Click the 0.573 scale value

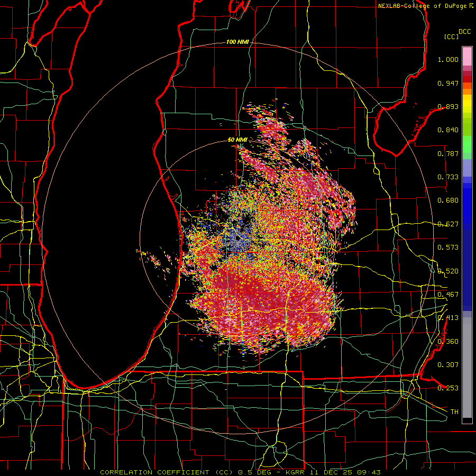(x=448, y=248)
